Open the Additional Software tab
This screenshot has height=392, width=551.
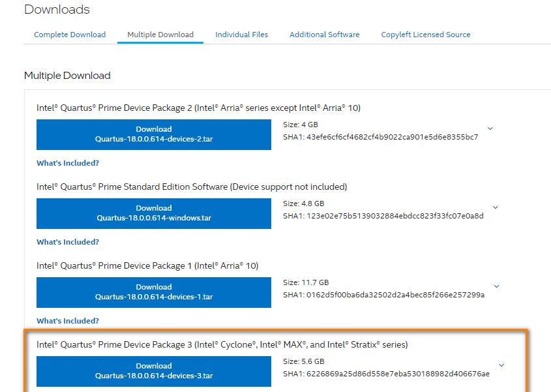click(x=324, y=35)
